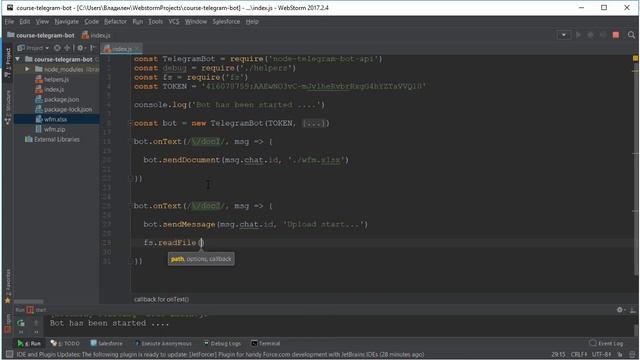Viewport: 640px width, 360px height.
Task: Open the Run menu
Action: point(138,22)
